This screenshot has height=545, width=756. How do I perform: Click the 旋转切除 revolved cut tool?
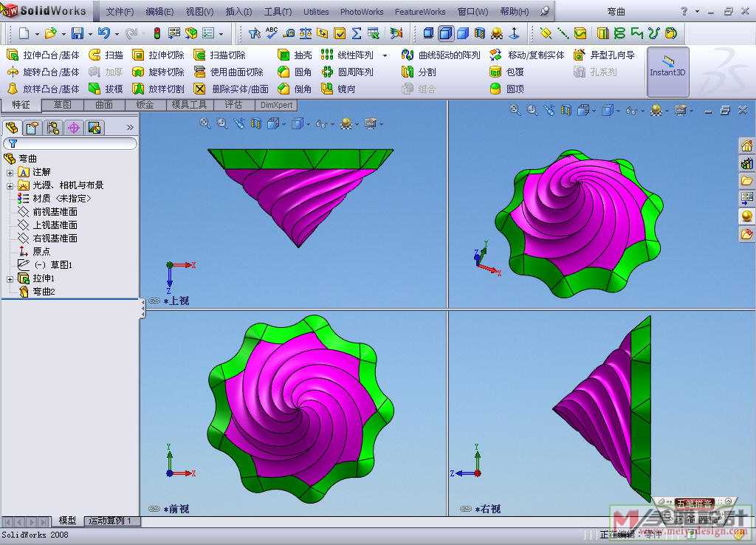coord(158,72)
